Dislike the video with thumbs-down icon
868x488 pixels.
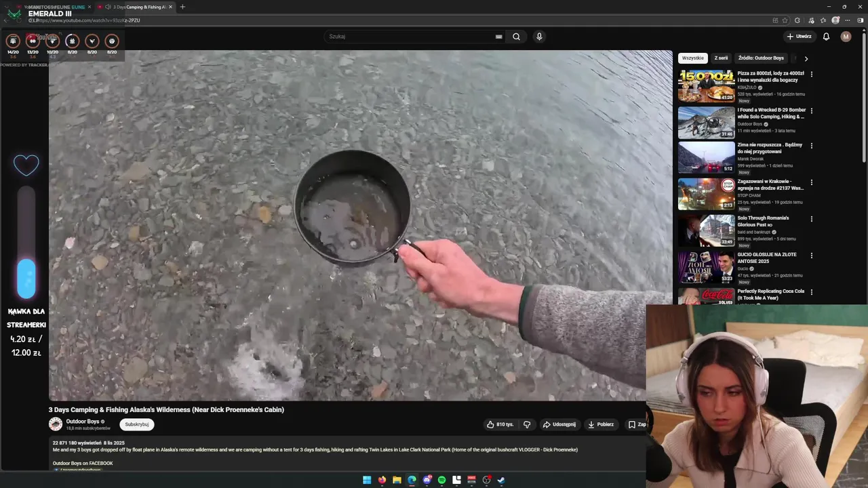pyautogui.click(x=527, y=424)
